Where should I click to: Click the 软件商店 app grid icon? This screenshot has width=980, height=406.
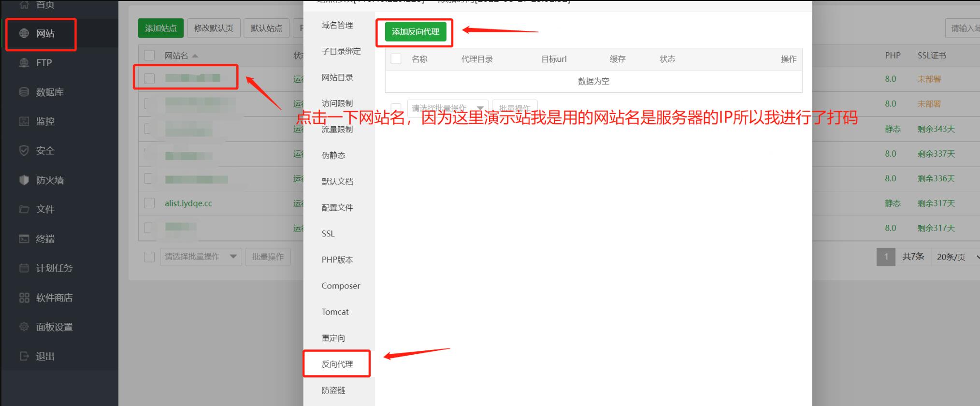[x=24, y=298]
